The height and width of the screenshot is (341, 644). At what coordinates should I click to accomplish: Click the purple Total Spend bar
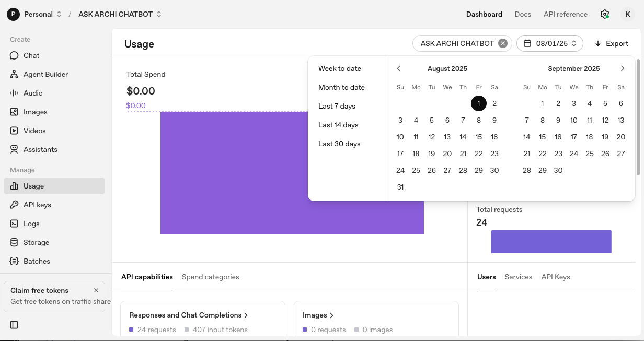[x=292, y=172]
